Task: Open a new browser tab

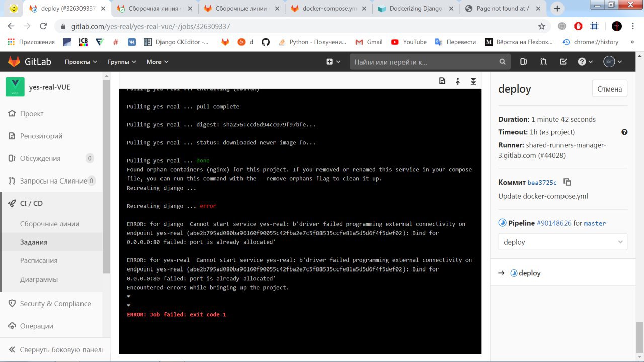Action: (557, 9)
